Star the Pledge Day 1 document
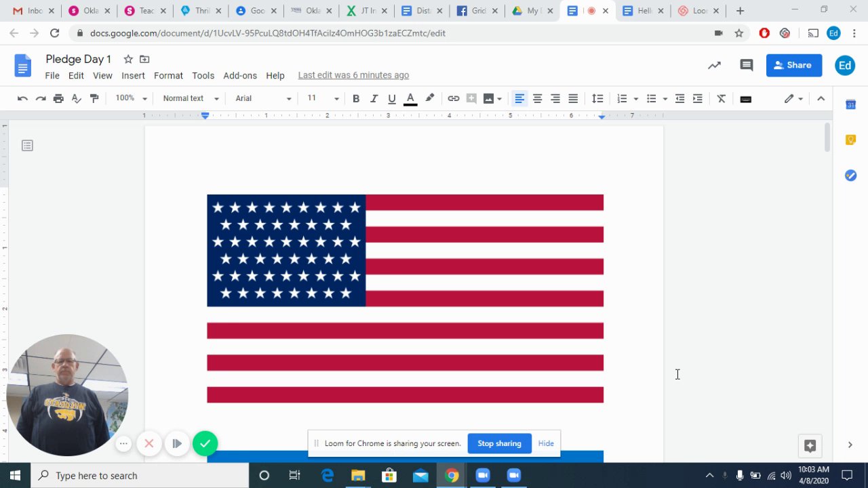This screenshot has width=868, height=488. coord(128,59)
